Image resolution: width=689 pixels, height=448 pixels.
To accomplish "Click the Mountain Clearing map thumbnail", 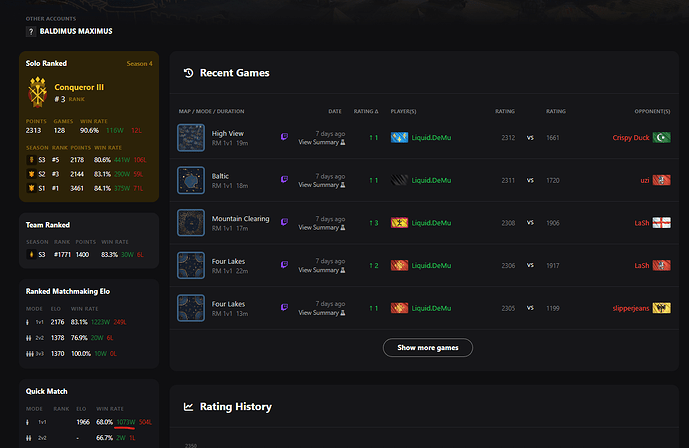I will (x=191, y=223).
